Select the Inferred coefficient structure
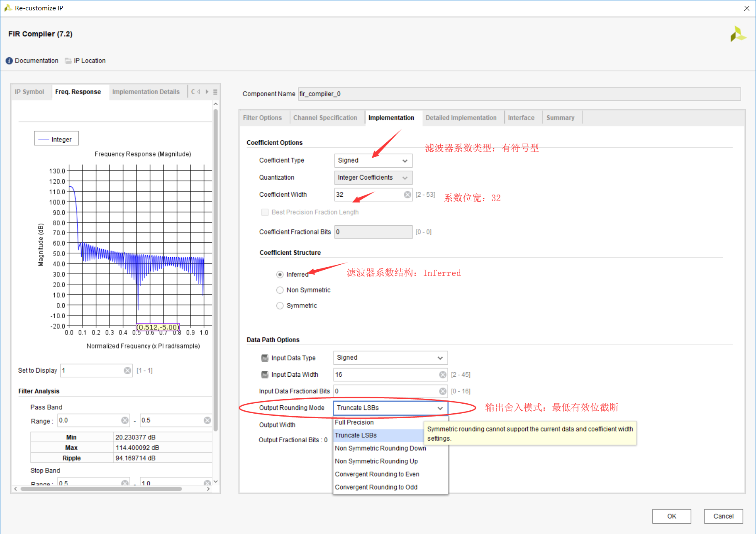 click(280, 275)
